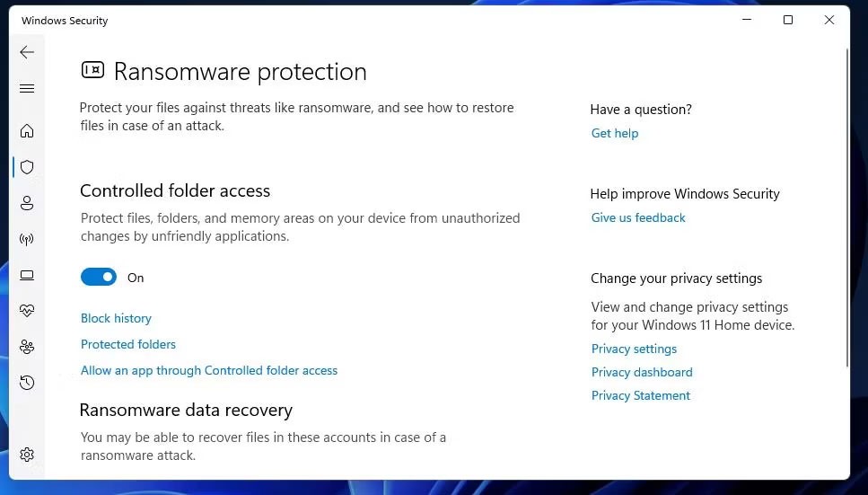
Task: Go to the Home icon in sidebar
Action: coord(27,131)
